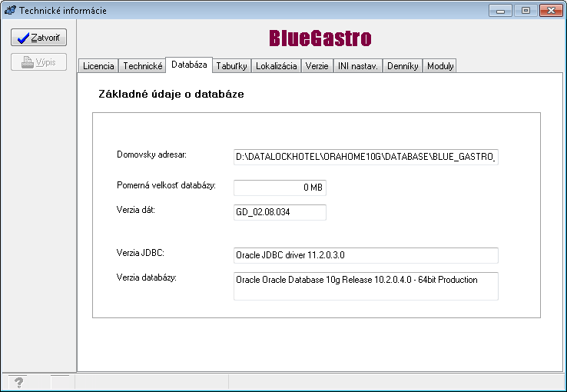Click the Domovsky adresar path field
This screenshot has width=567, height=392.
tap(366, 157)
